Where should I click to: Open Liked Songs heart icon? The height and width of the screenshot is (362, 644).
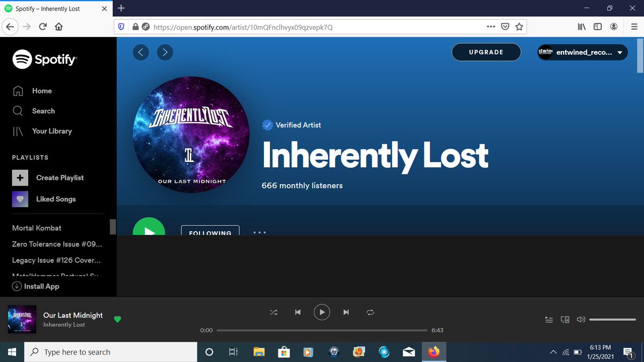(x=20, y=199)
